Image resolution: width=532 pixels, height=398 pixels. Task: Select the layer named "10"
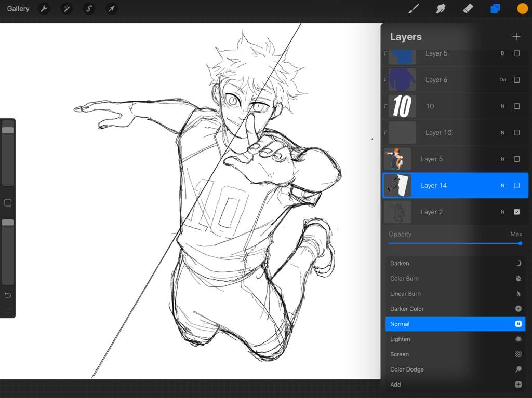[x=430, y=106]
